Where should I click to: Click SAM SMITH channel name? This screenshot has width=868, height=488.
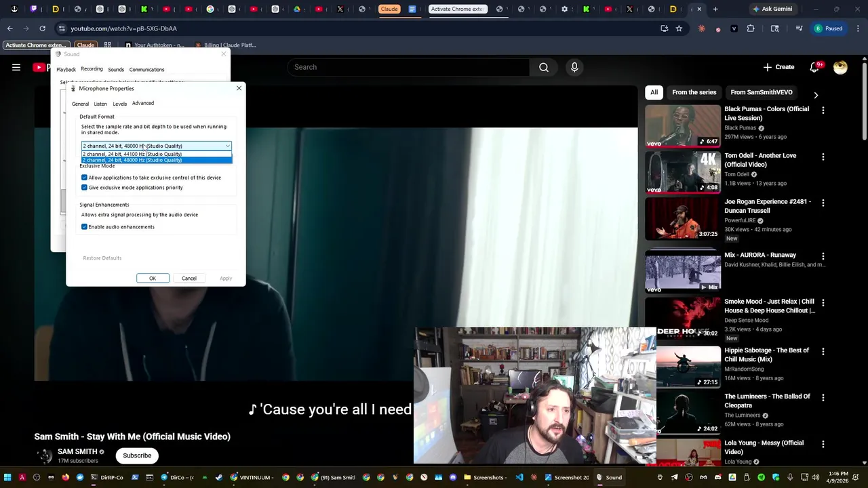click(x=77, y=451)
